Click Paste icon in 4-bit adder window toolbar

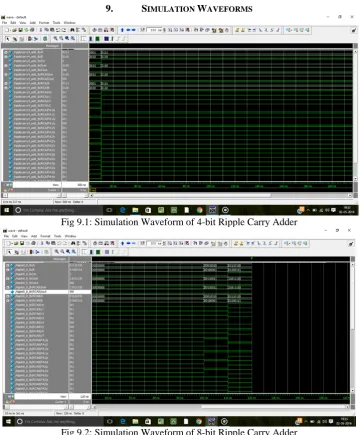[x=52, y=30]
